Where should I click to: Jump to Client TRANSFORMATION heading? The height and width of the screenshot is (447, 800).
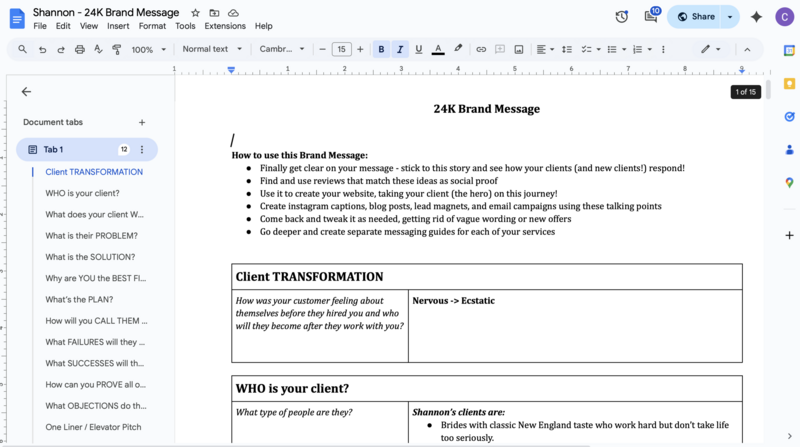pos(94,172)
